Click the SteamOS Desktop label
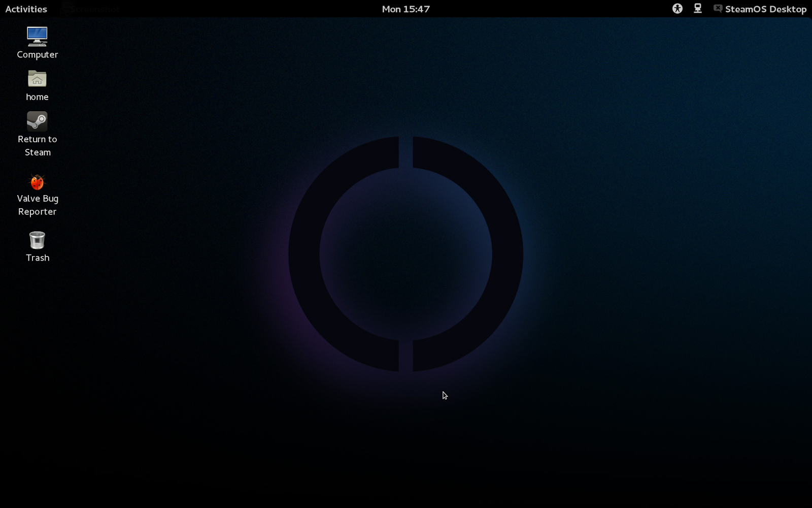This screenshot has height=508, width=812. pos(765,9)
